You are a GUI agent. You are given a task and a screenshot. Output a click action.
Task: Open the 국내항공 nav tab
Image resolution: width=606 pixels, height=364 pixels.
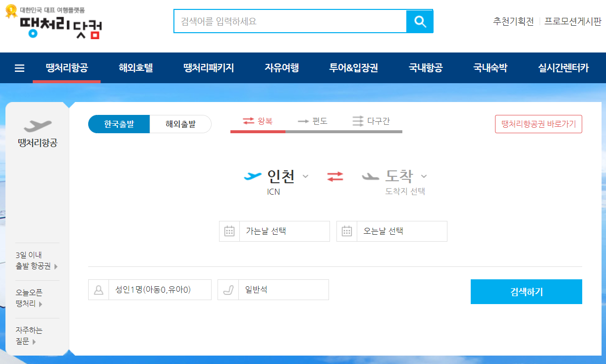426,68
